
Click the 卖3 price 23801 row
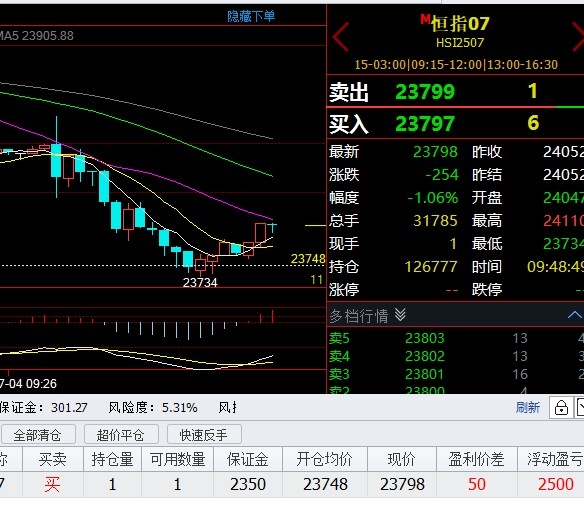point(456,374)
